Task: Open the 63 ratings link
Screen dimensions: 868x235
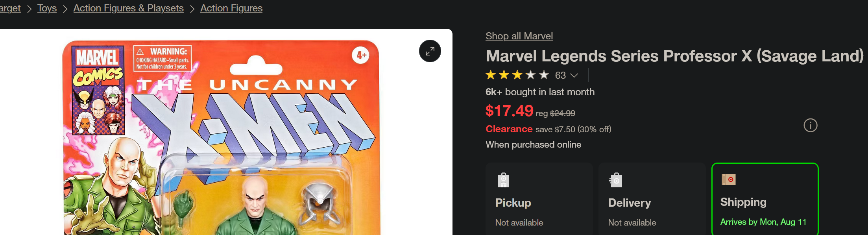Action: click(560, 75)
